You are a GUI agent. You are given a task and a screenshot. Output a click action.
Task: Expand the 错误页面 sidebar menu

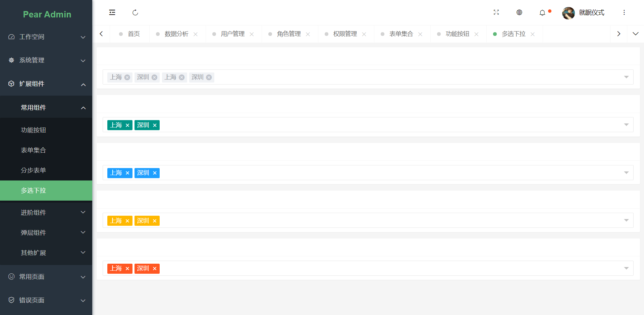tap(46, 300)
